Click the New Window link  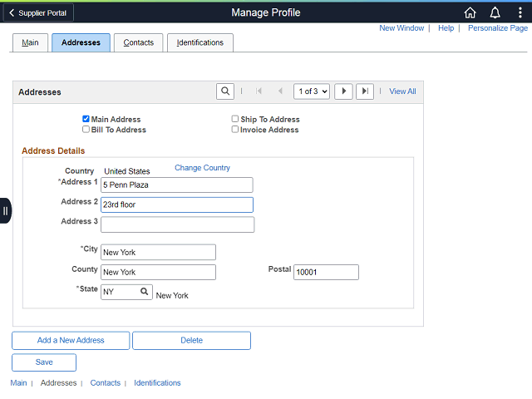point(401,28)
